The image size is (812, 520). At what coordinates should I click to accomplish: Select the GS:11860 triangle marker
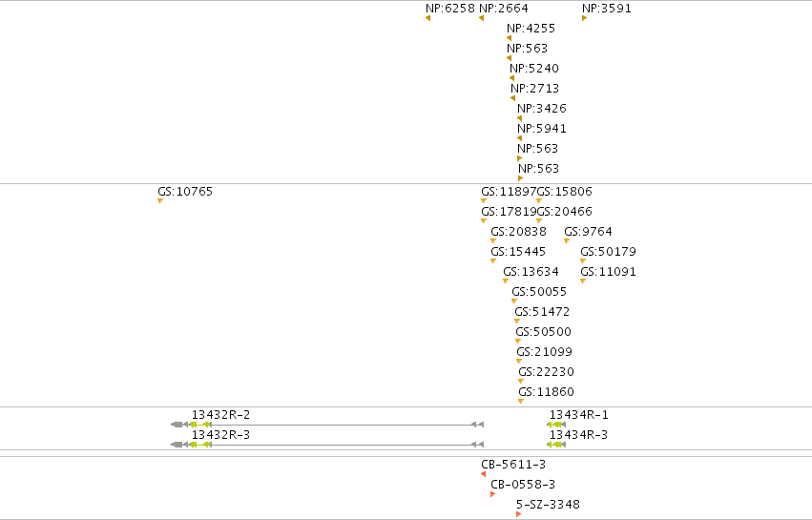521,402
